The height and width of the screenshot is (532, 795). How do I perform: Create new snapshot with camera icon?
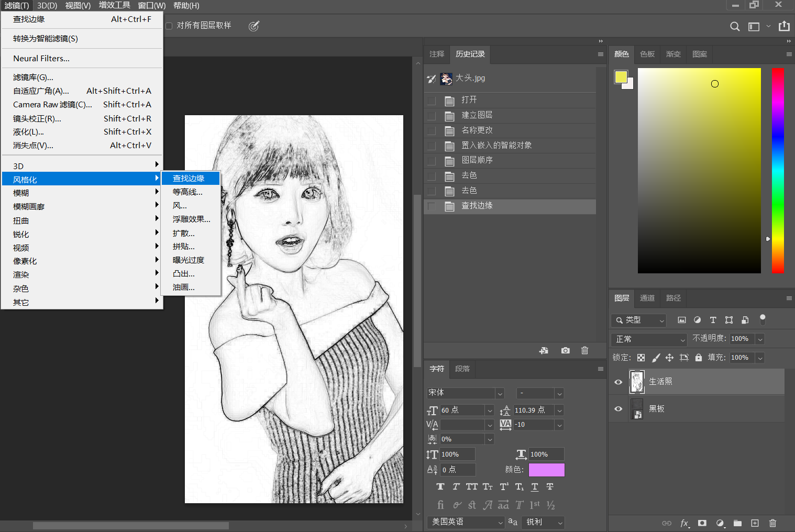click(x=565, y=350)
